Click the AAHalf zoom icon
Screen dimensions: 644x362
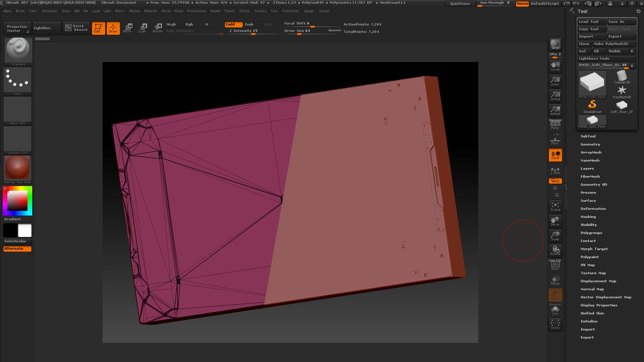coord(555,110)
